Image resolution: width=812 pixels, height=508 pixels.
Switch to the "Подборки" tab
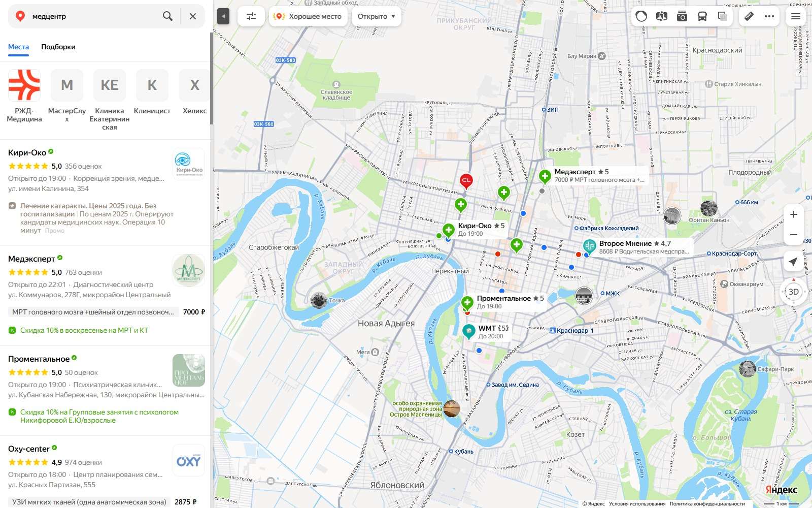[58, 47]
